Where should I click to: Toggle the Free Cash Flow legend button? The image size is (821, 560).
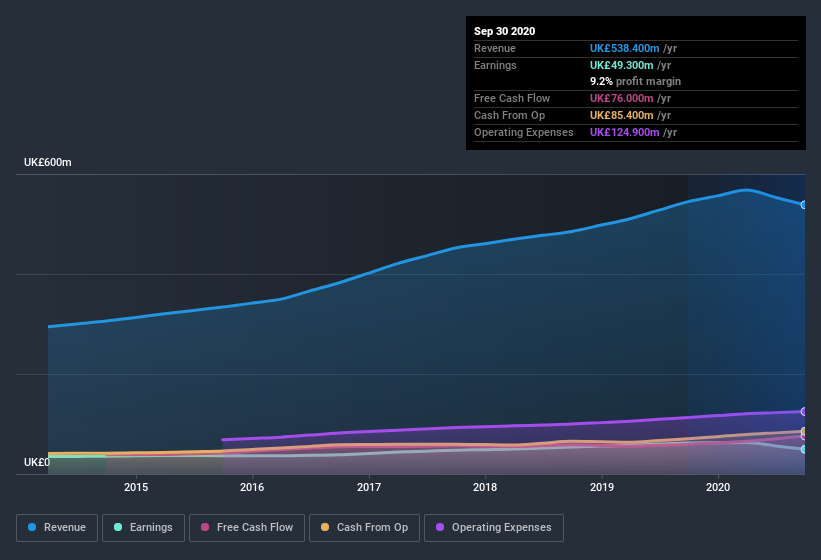247,528
